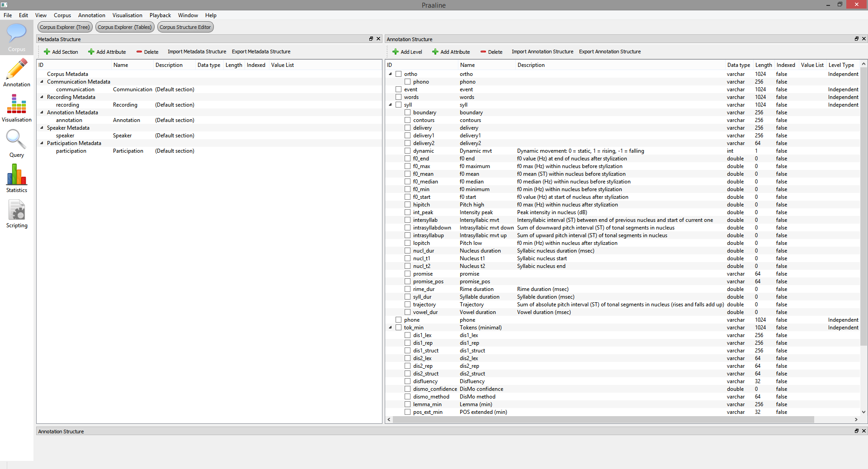Screen dimensions: 868x469
Task: Tick the tok_min level checkbox
Action: click(398, 328)
